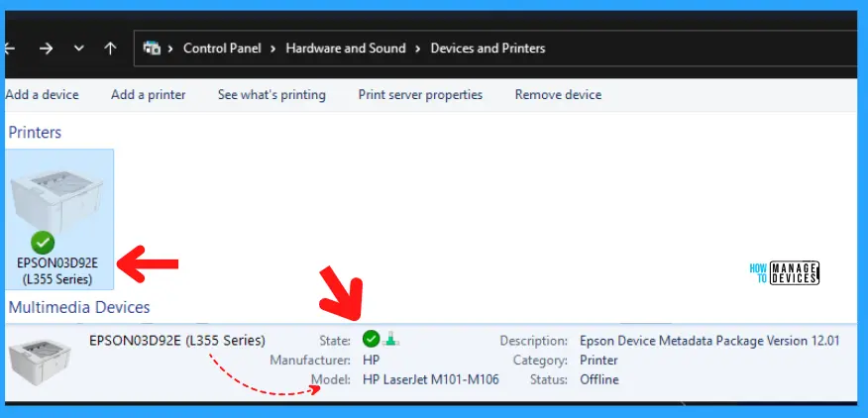Open recent locations dropdown chevron
The image size is (868, 418).
[x=79, y=49]
